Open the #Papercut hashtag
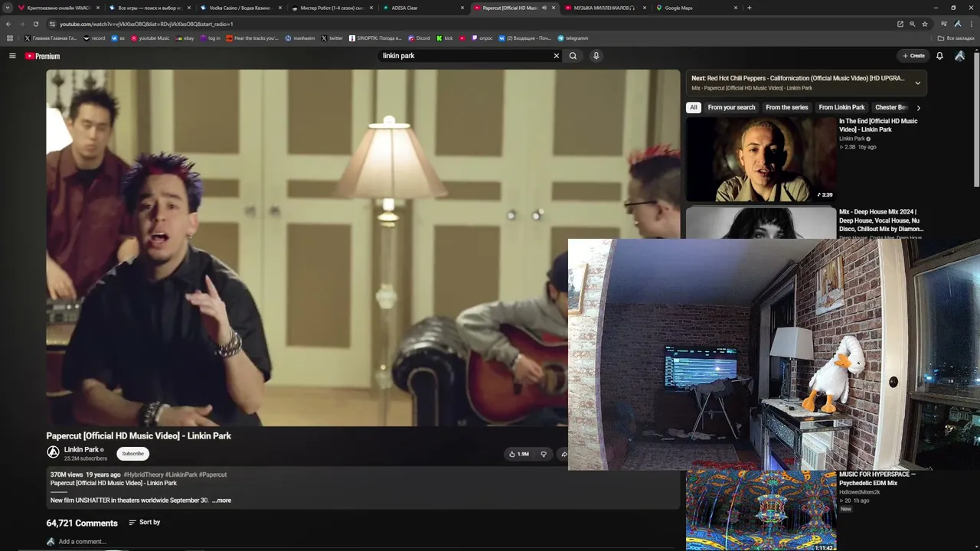 (213, 474)
